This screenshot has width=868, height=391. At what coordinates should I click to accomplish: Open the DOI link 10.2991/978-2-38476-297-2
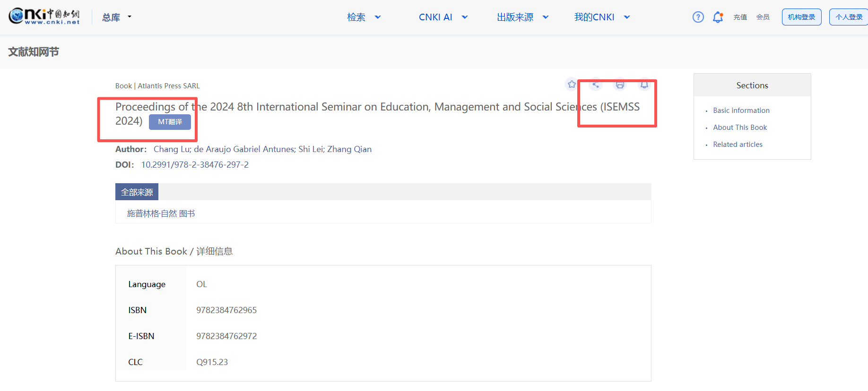[195, 165]
